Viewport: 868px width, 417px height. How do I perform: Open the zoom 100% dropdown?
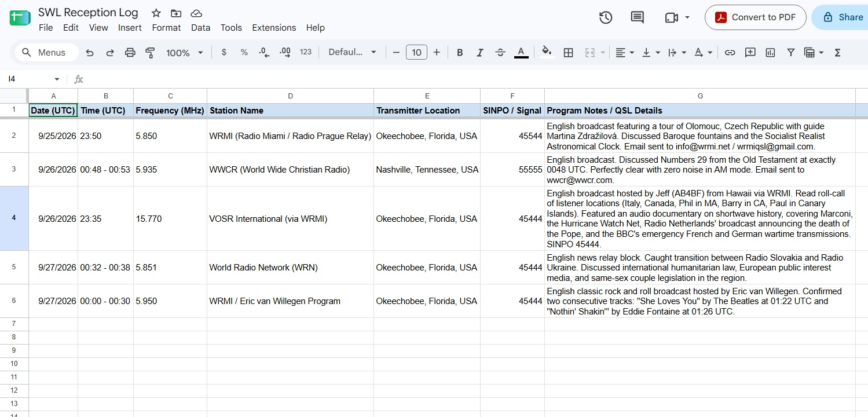(x=184, y=53)
